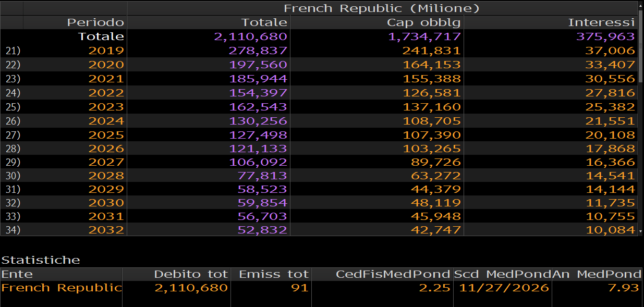
Task: Select year 2027 in Periodo column
Action: (106, 162)
